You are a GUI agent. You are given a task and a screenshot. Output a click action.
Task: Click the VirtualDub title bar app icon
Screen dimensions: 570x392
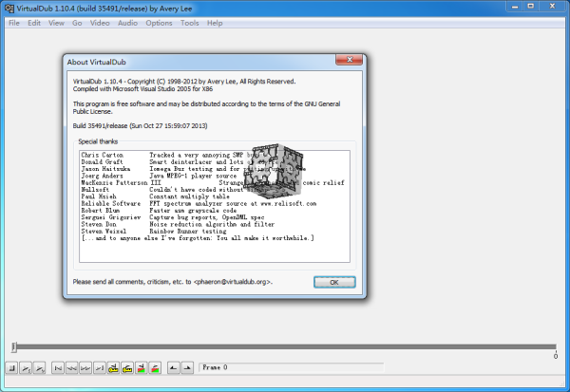point(9,8)
